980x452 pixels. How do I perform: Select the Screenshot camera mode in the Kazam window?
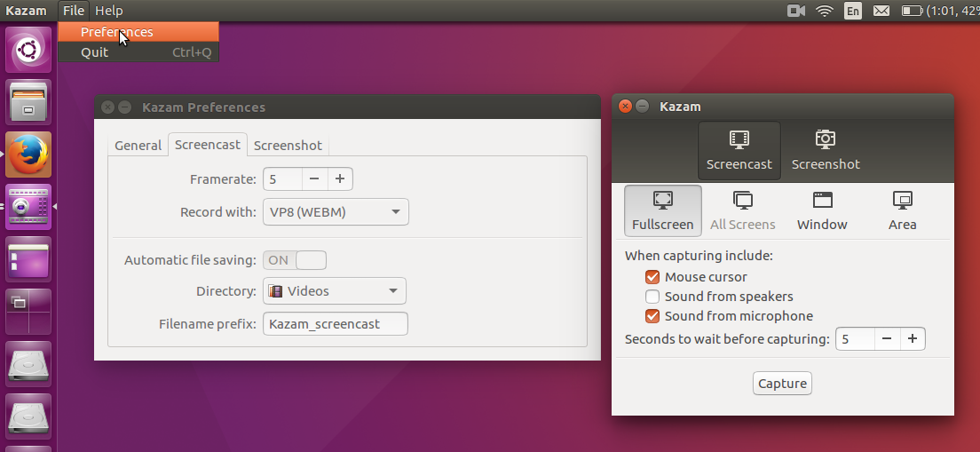pyautogui.click(x=825, y=150)
